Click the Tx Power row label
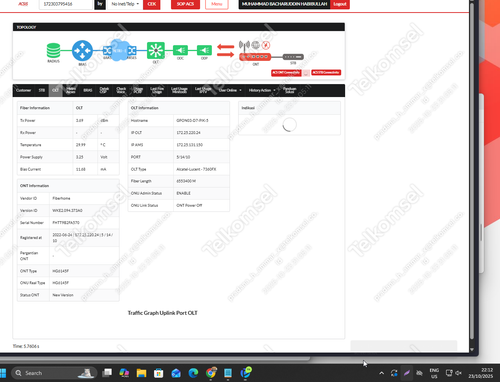The image size is (500, 382). coord(28,121)
